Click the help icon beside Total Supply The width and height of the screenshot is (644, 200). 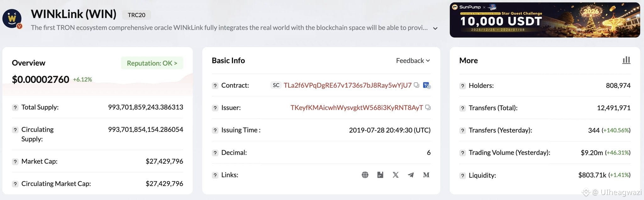click(x=15, y=107)
